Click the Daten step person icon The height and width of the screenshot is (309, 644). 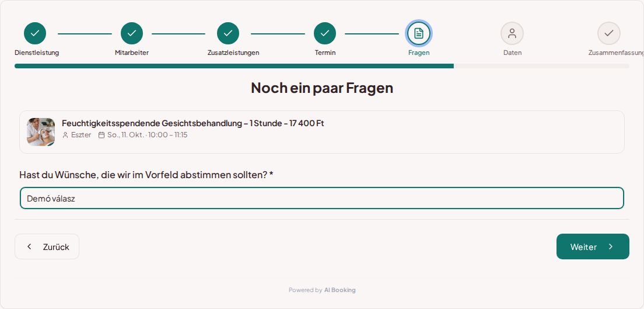[512, 33]
